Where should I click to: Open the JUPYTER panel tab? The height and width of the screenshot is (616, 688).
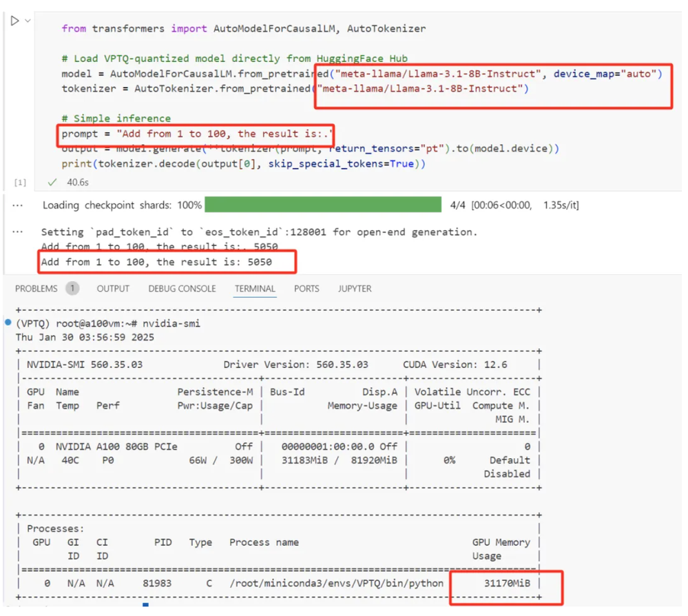(x=355, y=289)
